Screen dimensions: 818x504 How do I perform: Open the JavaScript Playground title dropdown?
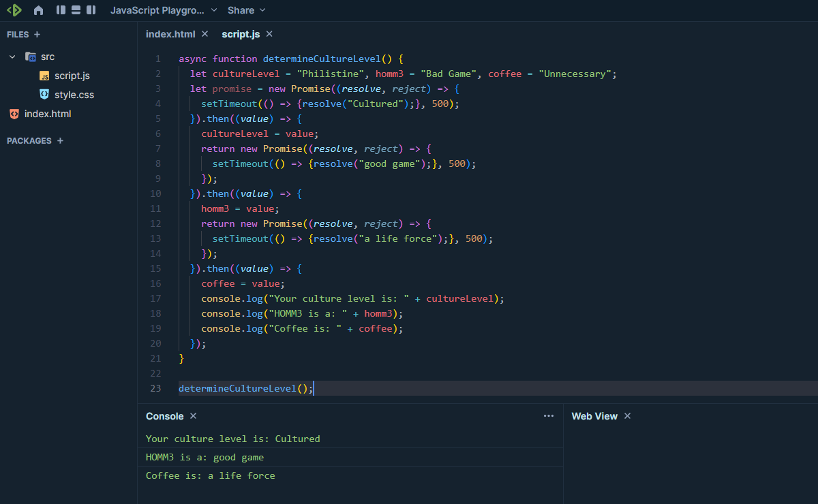click(x=164, y=10)
